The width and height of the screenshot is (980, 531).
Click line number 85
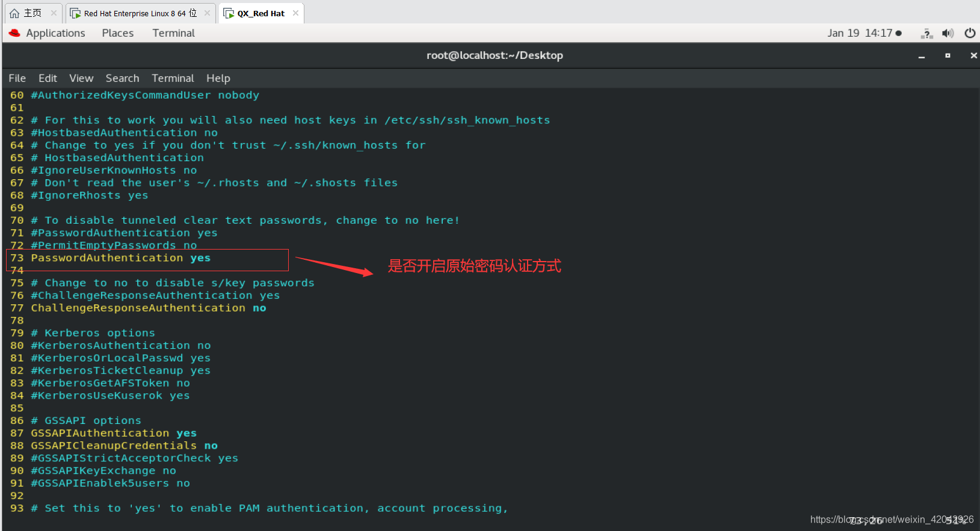tap(17, 408)
